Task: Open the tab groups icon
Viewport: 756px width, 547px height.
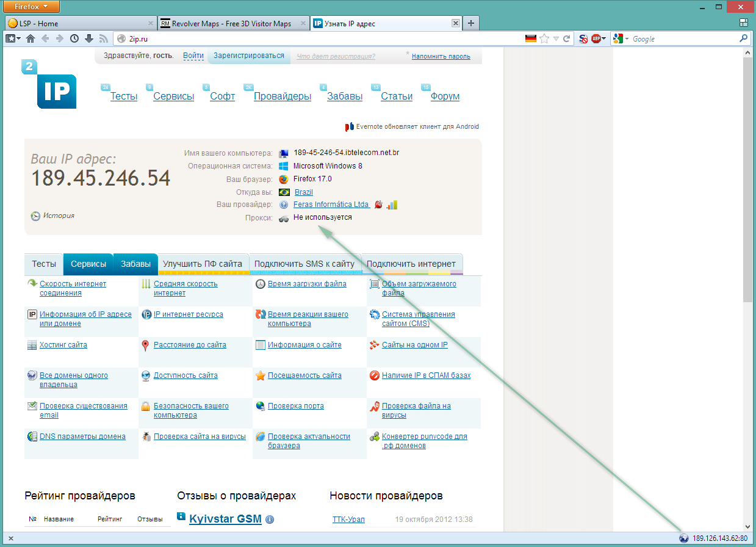Action: (744, 23)
